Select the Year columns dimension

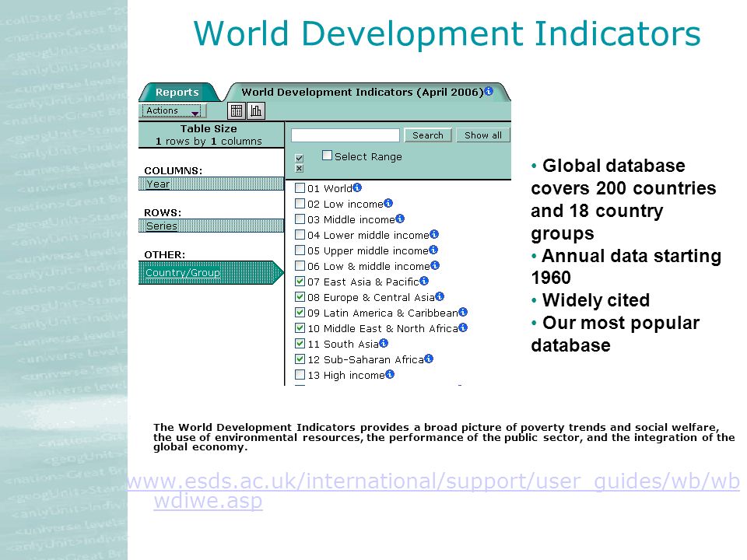click(211, 184)
